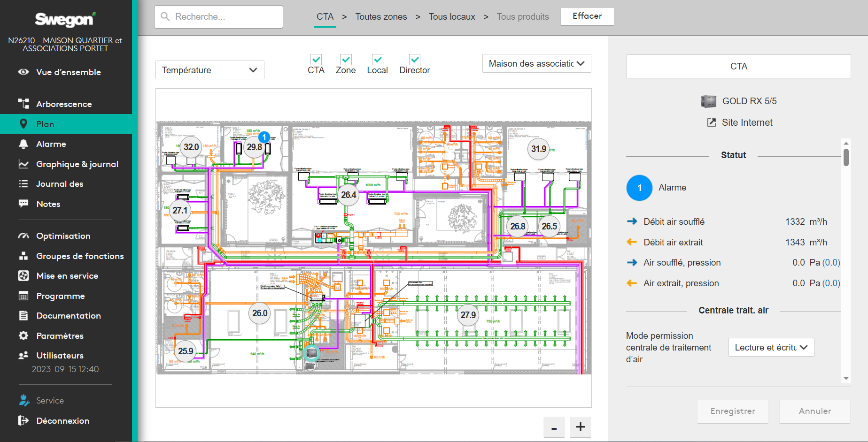Select the GOLD RX unit on floor plan

coord(311,353)
